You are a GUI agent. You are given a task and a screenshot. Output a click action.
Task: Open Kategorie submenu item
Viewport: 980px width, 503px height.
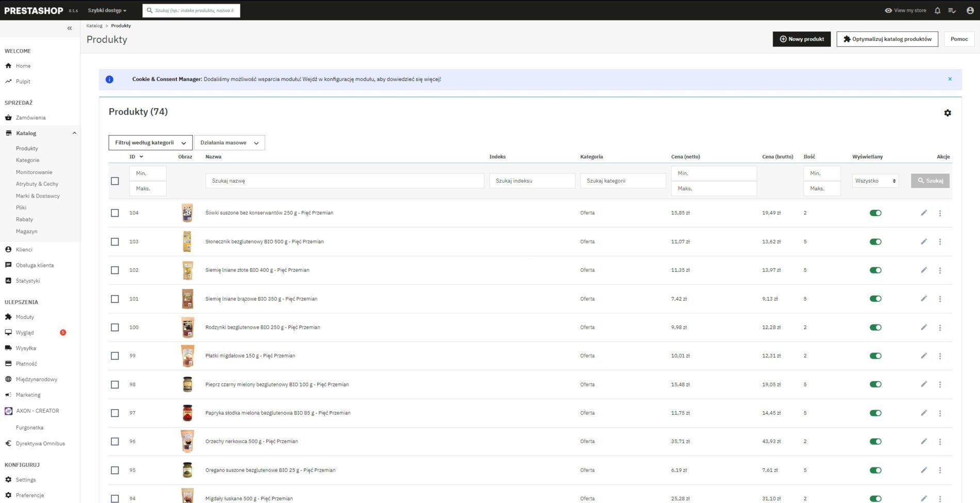point(27,160)
